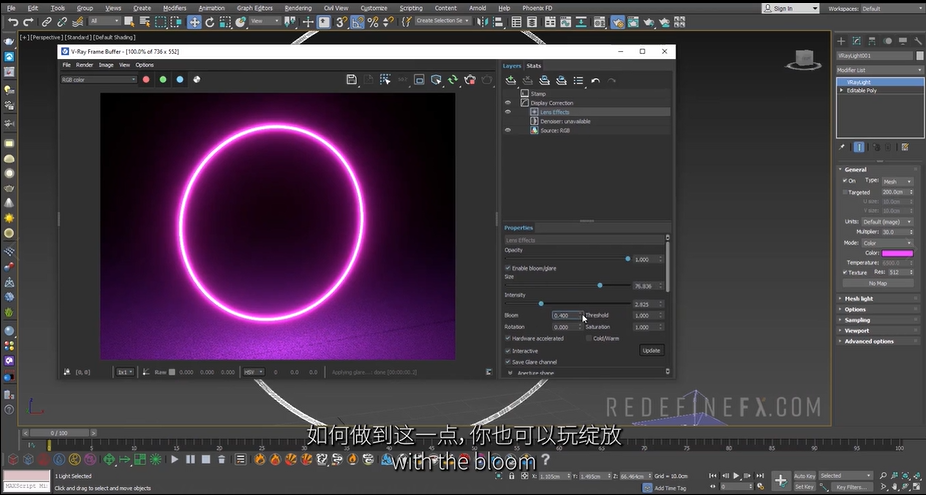This screenshot has width=926, height=495.
Task: Toggle visibility of Source: RGB layer
Action: pos(508,131)
